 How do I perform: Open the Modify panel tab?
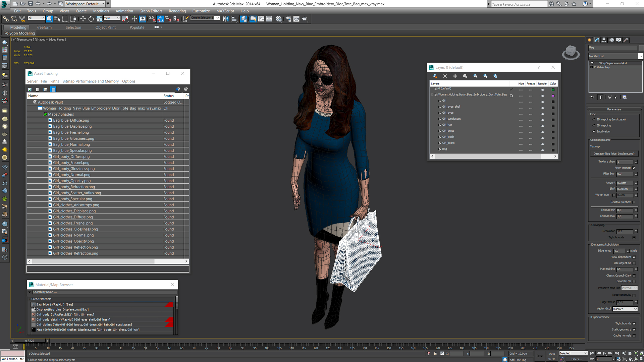[597, 40]
